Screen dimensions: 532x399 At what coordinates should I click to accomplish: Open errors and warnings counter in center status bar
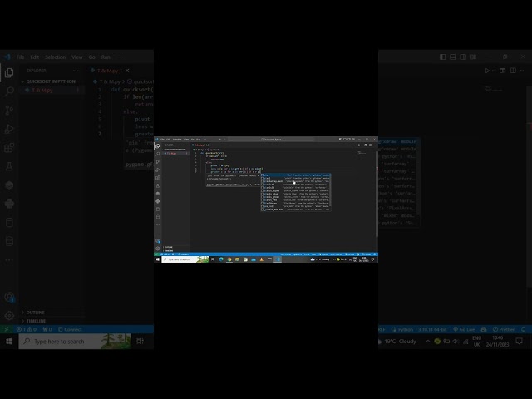coord(165,254)
